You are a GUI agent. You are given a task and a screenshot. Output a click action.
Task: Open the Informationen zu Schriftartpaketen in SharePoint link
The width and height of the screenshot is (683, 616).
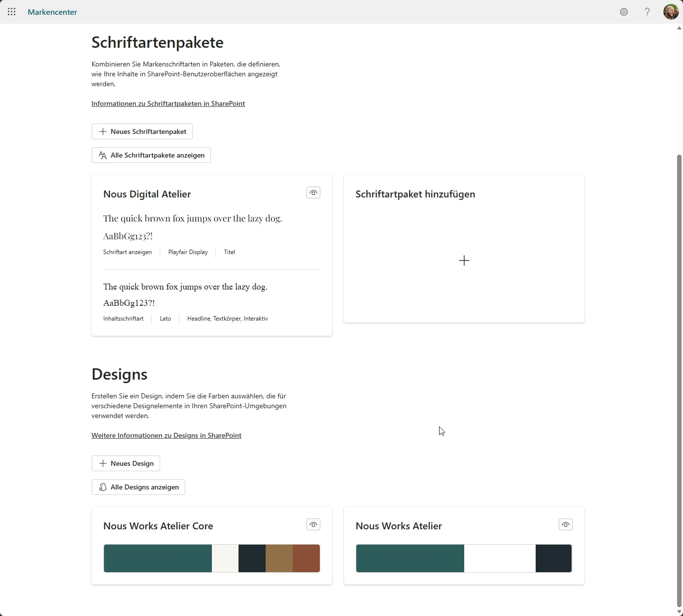(168, 103)
